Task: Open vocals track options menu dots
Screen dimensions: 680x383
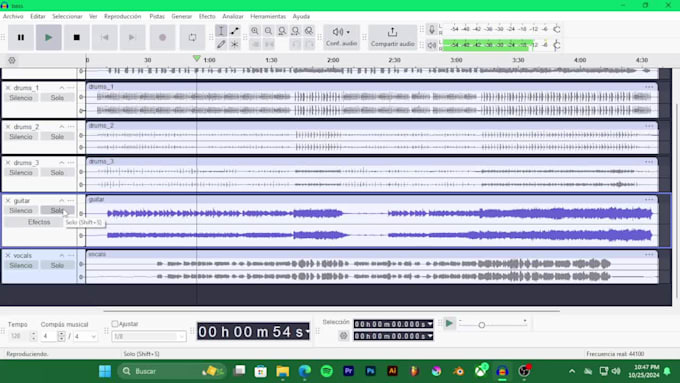Action: click(x=71, y=255)
